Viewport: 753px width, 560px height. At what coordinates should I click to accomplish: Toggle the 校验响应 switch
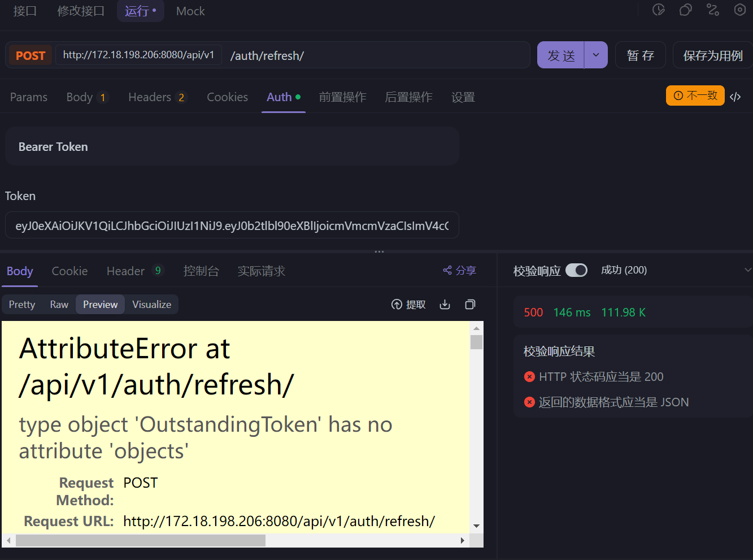(576, 270)
